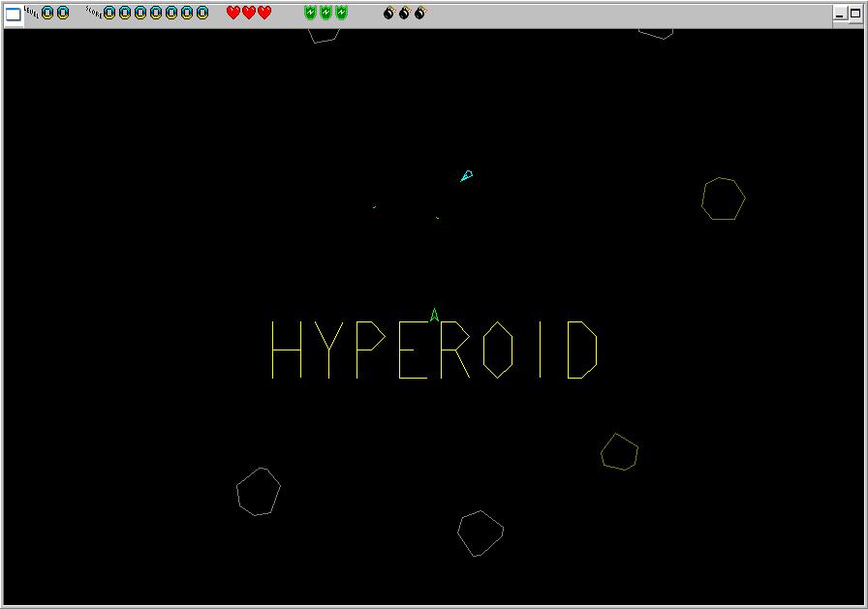
Task: Click the yellow heptagon asteroid near right edge
Action: pyautogui.click(x=723, y=198)
